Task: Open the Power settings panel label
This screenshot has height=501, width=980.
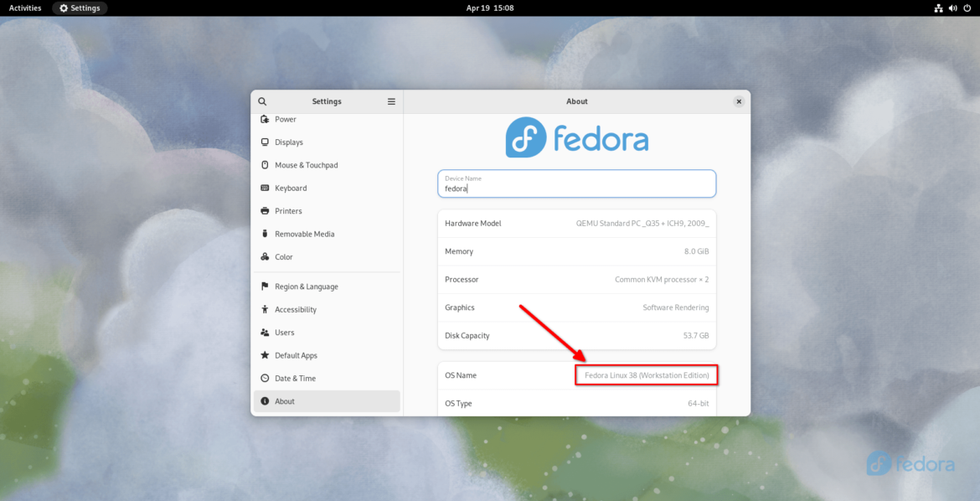Action: click(x=286, y=119)
